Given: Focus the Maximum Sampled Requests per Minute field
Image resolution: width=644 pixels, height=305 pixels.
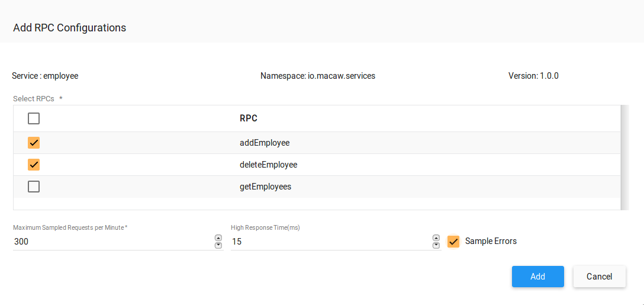Looking at the screenshot, I should click(112, 242).
